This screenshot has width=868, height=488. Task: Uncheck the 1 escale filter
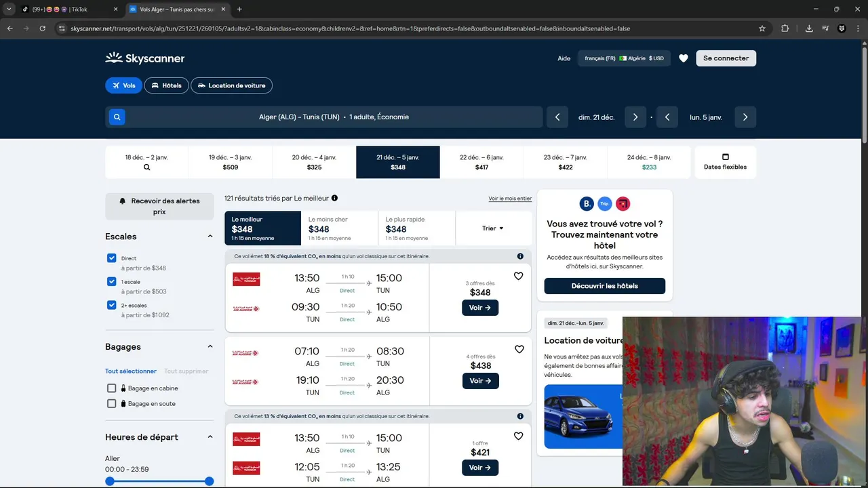pyautogui.click(x=112, y=281)
